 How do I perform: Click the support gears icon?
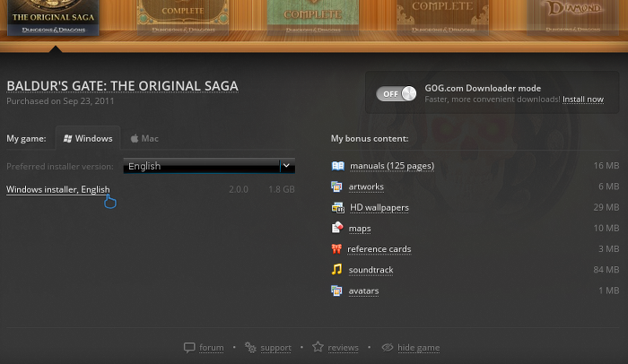click(x=250, y=348)
